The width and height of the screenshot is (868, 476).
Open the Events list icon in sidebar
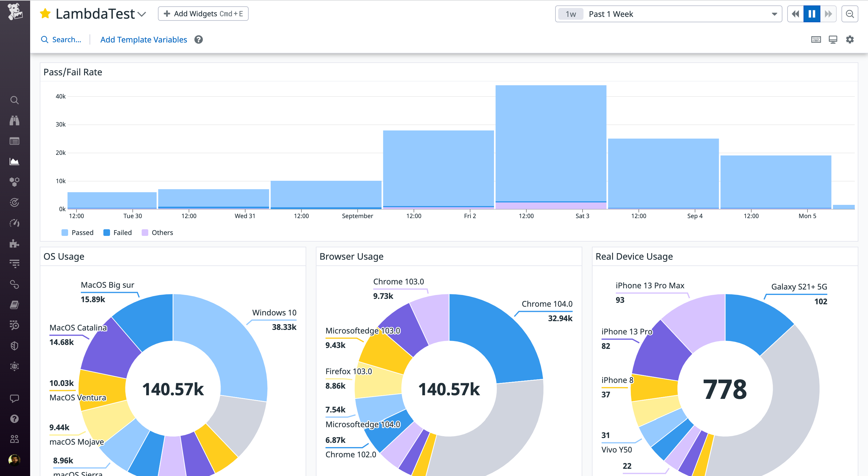[x=14, y=141]
